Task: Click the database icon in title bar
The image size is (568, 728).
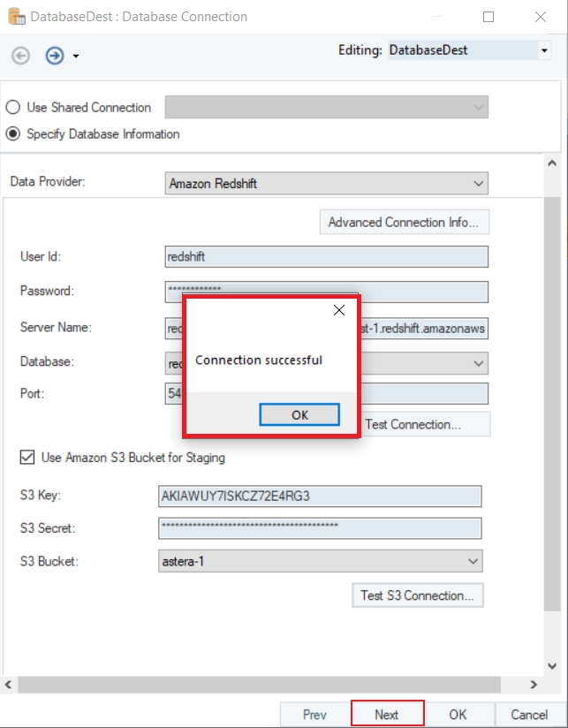Action: [16, 16]
